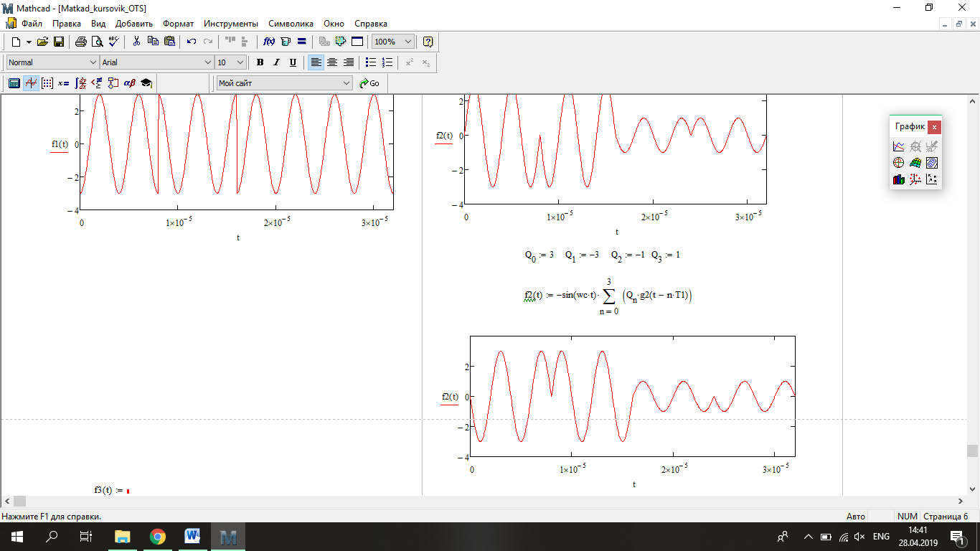Toggle italic formatting
Screen dimensions: 980x551
[x=276, y=62]
